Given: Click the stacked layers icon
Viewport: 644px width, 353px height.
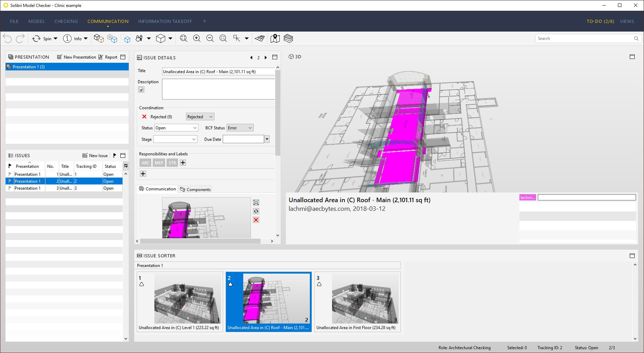Looking at the screenshot, I should (x=288, y=38).
